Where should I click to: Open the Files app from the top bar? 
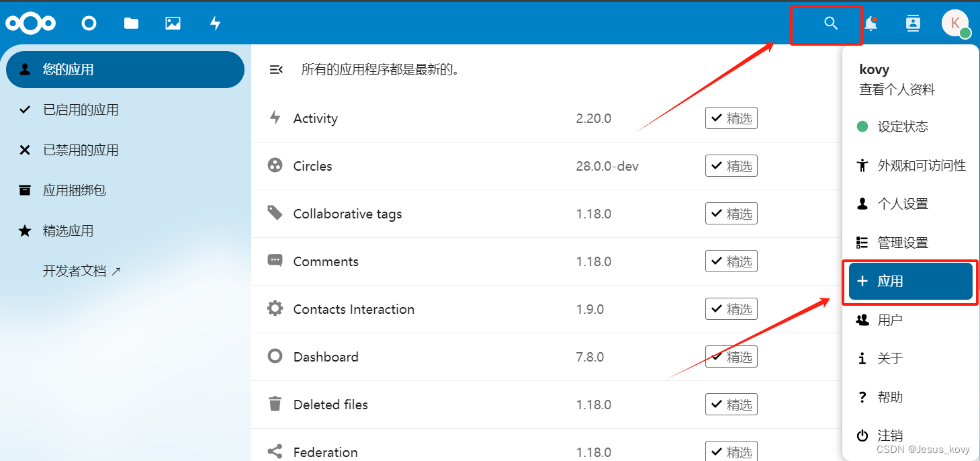coord(131,23)
